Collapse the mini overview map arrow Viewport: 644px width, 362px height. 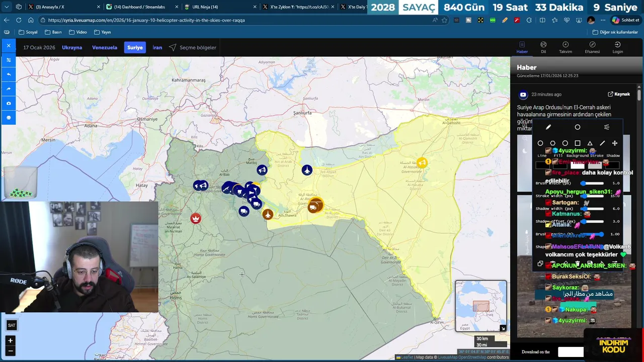tap(503, 328)
